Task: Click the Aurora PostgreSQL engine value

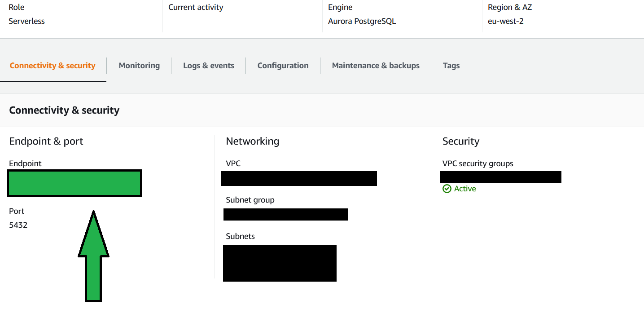Action: pos(362,21)
